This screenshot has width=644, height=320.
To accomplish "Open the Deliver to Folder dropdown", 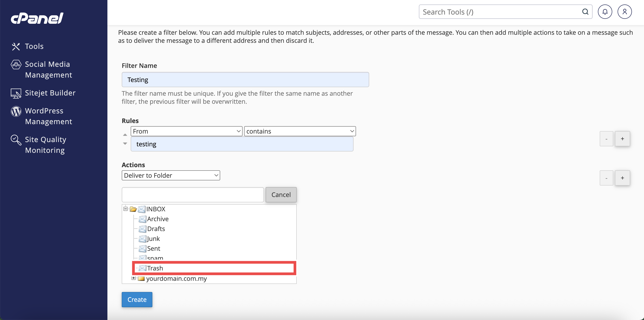I will tap(171, 175).
